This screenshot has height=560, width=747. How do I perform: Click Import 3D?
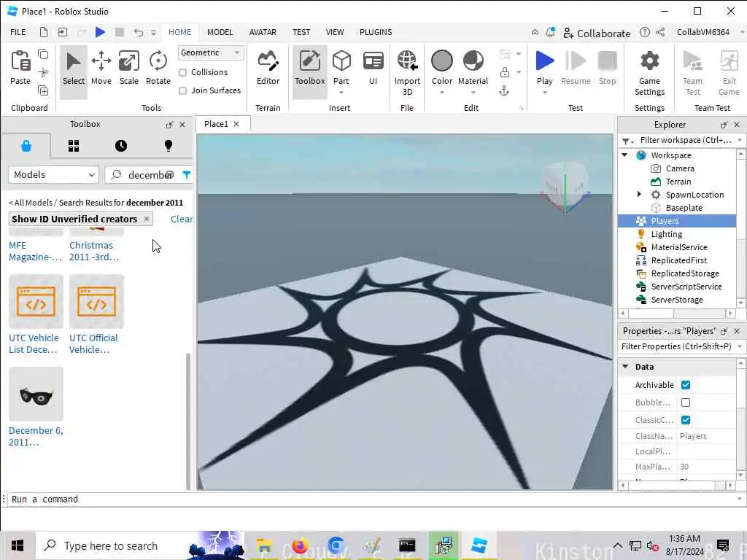click(407, 73)
